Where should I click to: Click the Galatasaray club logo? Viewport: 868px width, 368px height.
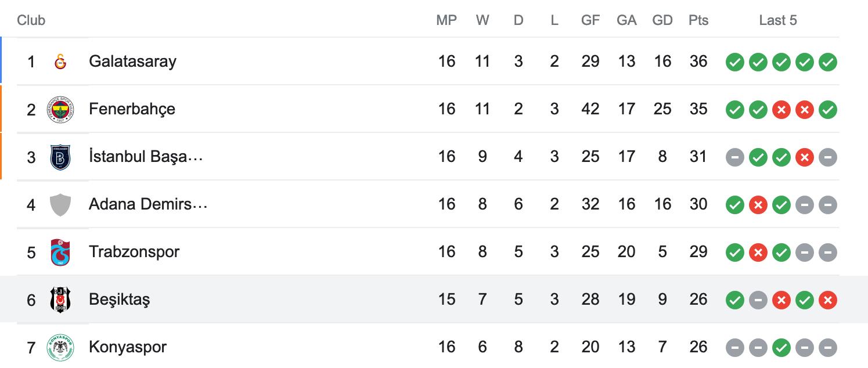(60, 62)
